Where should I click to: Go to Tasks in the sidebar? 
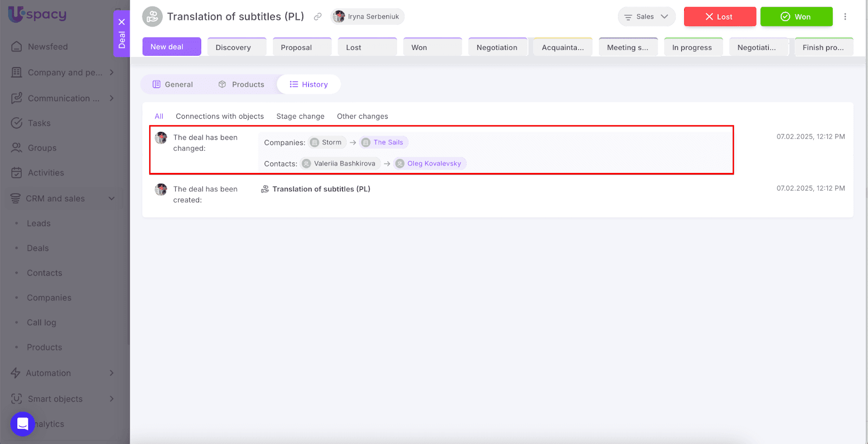click(x=39, y=123)
